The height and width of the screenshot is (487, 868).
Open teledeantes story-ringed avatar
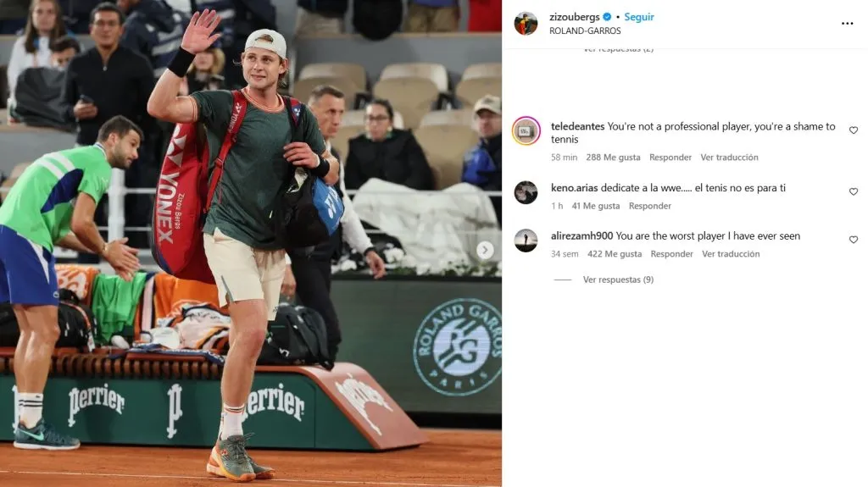click(526, 131)
